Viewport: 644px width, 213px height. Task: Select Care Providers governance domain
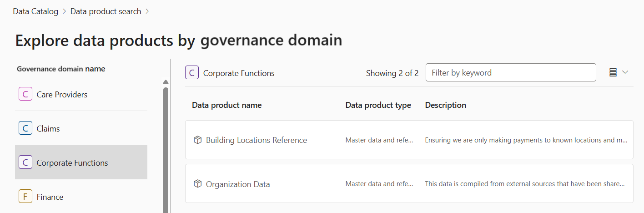pos(62,94)
